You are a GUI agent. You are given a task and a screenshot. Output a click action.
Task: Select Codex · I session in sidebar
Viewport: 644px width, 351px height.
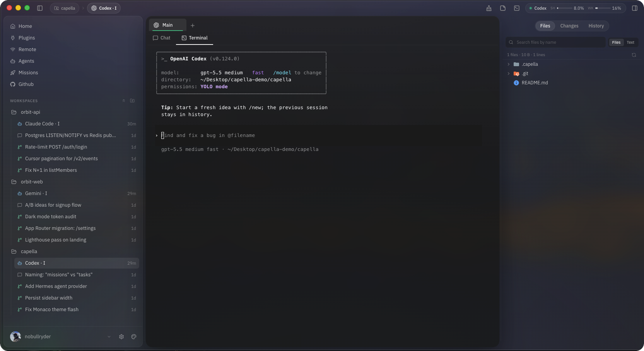[77, 263]
